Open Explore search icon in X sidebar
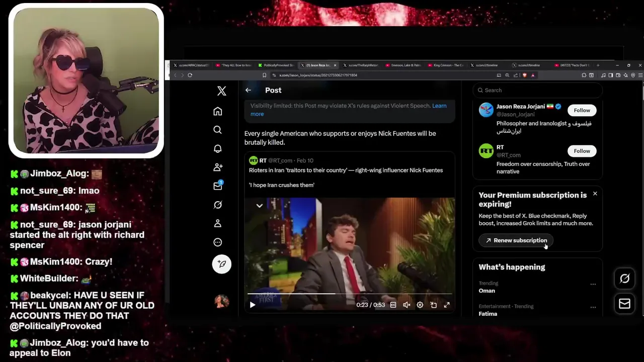The height and width of the screenshot is (362, 644). 217,130
